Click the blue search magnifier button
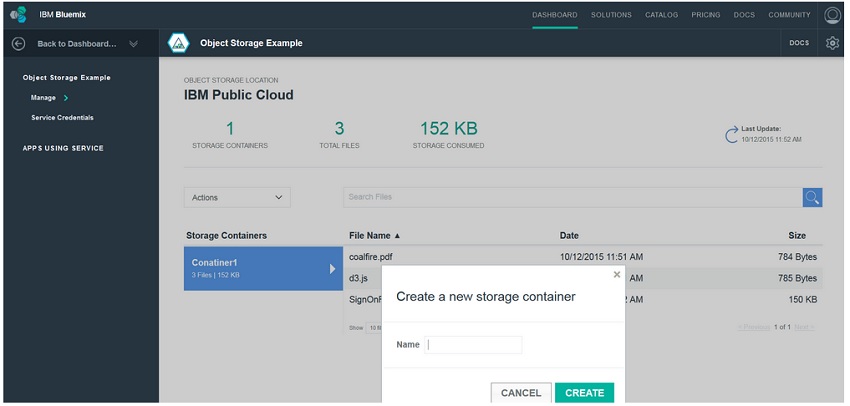Viewport: 850px width, 406px height. pyautogui.click(x=812, y=197)
